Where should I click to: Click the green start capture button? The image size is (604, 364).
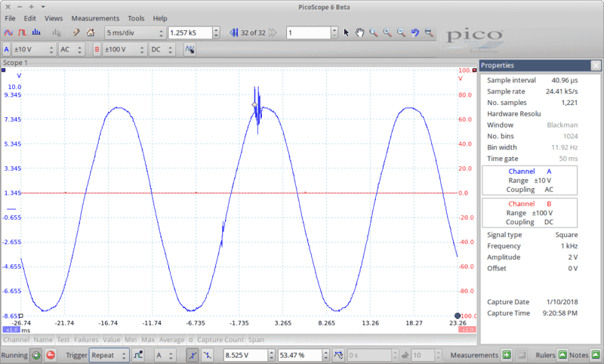(36, 355)
